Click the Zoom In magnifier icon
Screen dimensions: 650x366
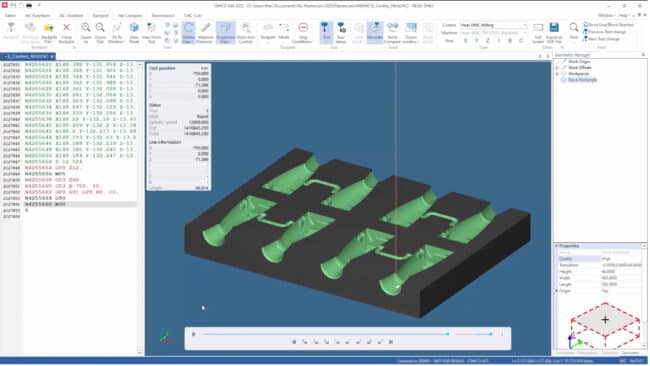click(x=86, y=32)
